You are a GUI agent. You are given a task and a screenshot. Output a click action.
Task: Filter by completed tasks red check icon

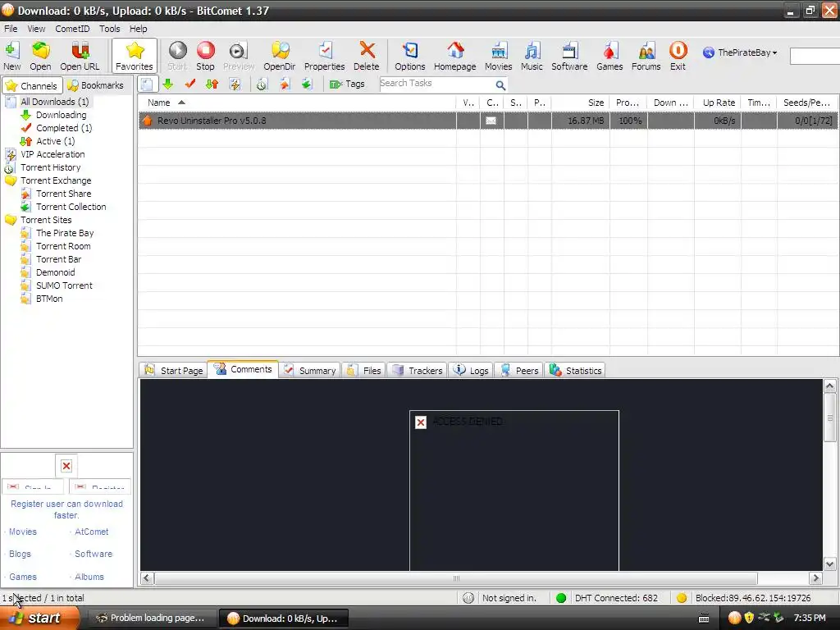pos(189,84)
